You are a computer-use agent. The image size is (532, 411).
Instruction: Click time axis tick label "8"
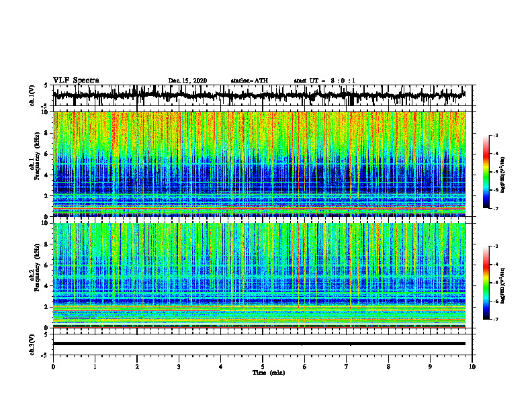(x=388, y=367)
